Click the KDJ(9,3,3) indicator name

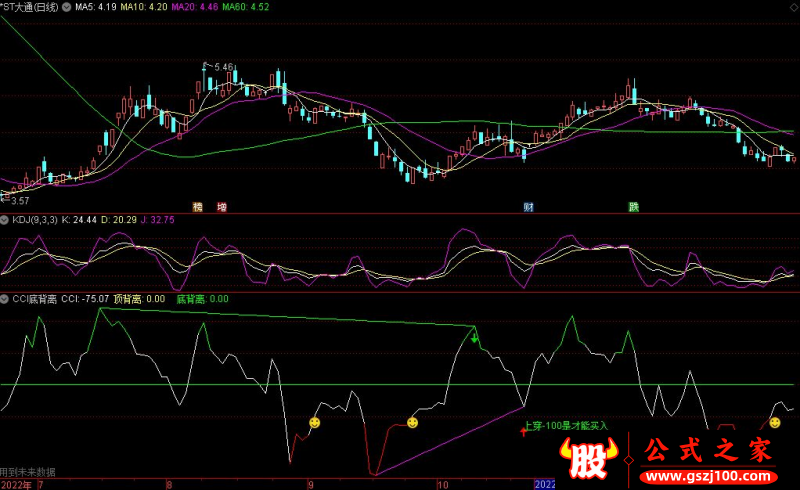[x=35, y=220]
